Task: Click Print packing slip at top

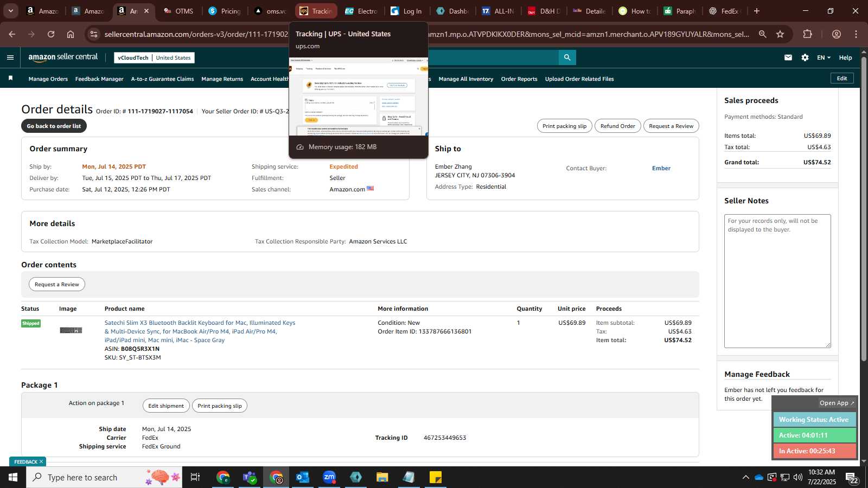Action: [564, 126]
